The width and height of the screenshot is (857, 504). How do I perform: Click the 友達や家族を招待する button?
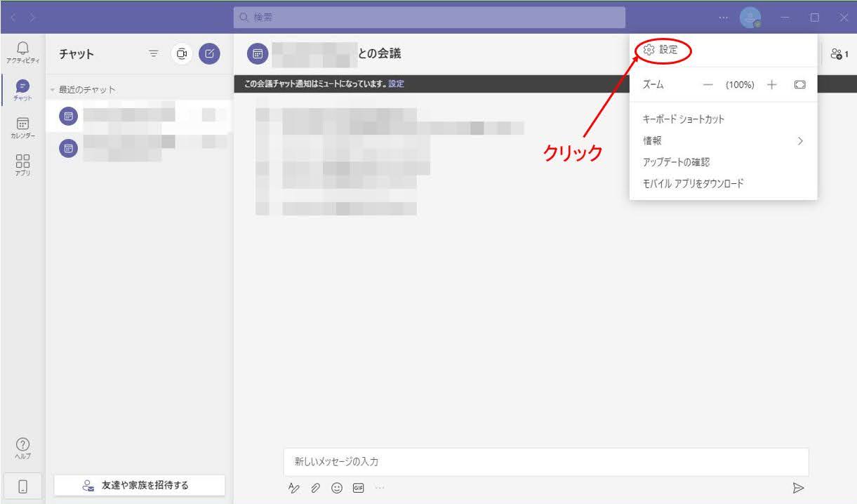(140, 485)
